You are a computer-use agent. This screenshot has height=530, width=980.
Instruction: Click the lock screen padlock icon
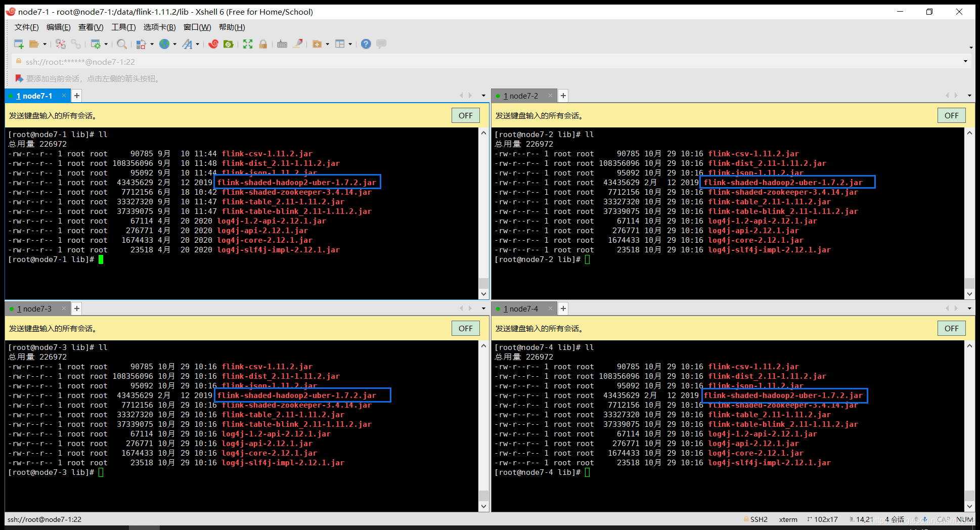pyautogui.click(x=263, y=44)
